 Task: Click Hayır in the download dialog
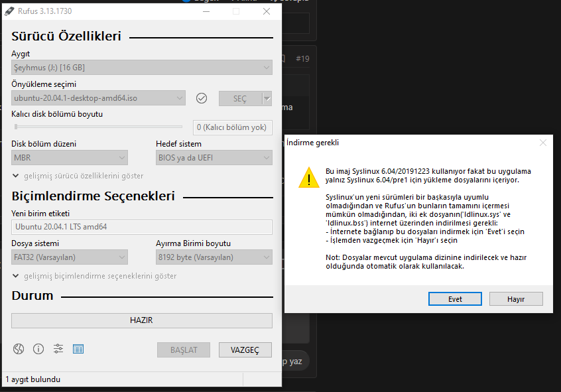(x=516, y=299)
